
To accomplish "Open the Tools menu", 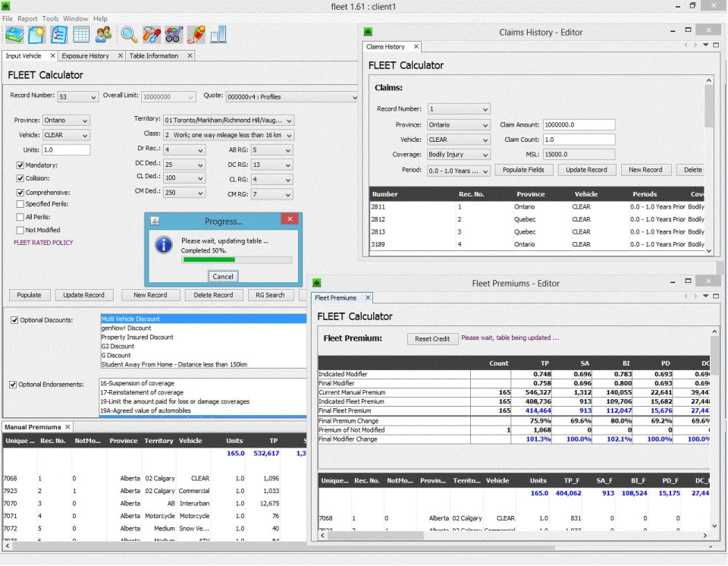I will (x=50, y=18).
